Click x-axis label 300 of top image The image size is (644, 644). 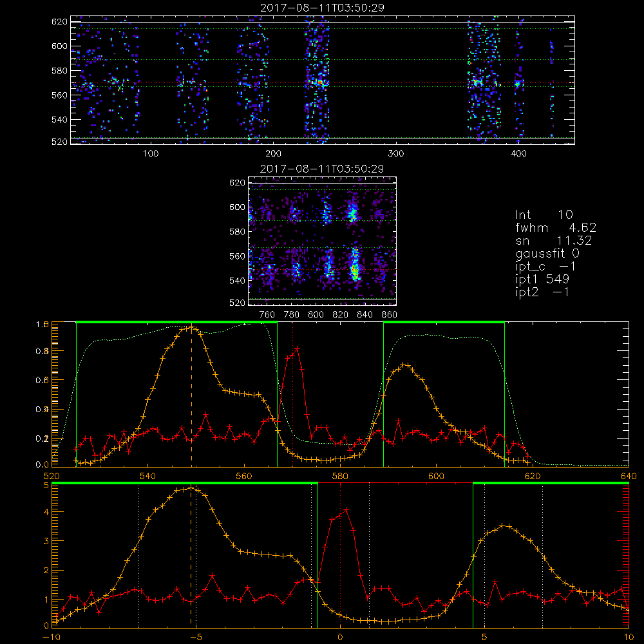coord(396,154)
